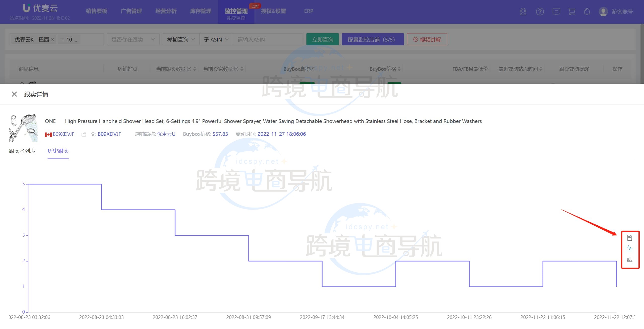This screenshot has width=644, height=329.
Task: Click the data view document icon
Action: [629, 238]
